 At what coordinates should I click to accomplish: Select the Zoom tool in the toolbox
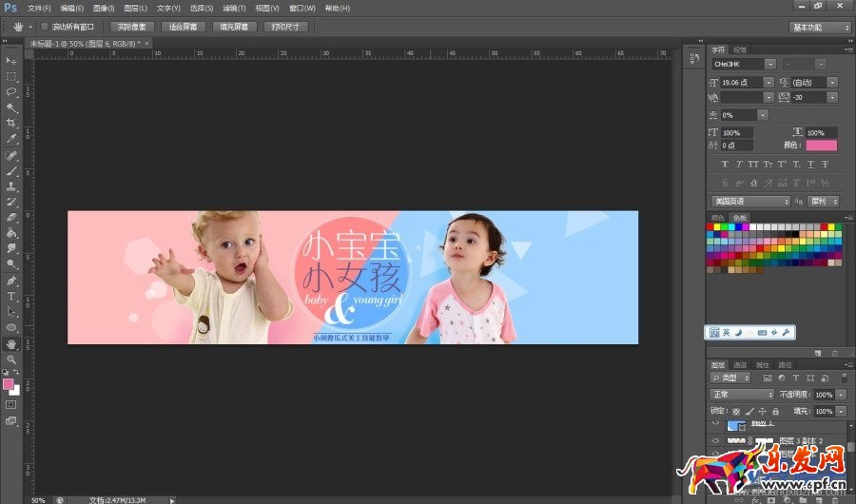[11, 359]
